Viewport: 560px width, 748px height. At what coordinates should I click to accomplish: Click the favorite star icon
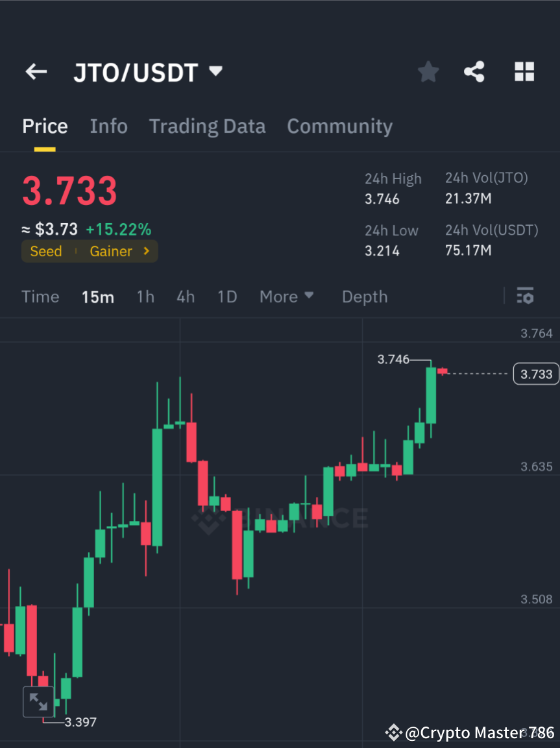click(x=428, y=72)
